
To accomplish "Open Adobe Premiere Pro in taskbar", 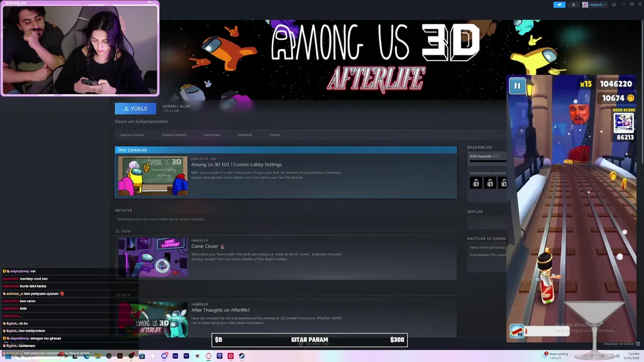I will point(186,356).
